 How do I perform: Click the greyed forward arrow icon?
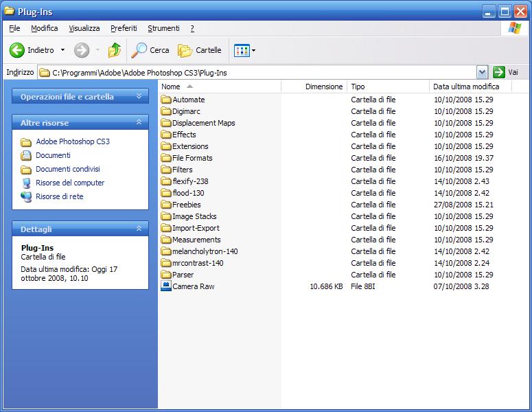coord(82,50)
